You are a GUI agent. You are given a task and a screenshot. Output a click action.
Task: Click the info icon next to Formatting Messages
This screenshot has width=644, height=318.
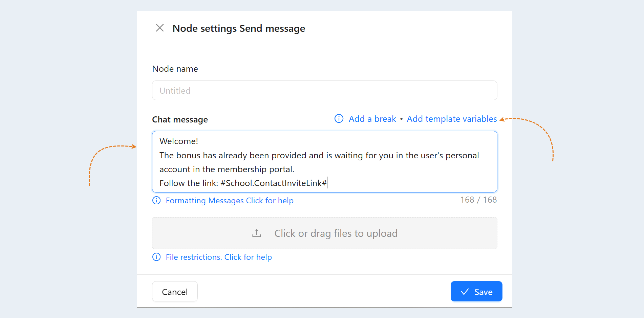coord(156,201)
